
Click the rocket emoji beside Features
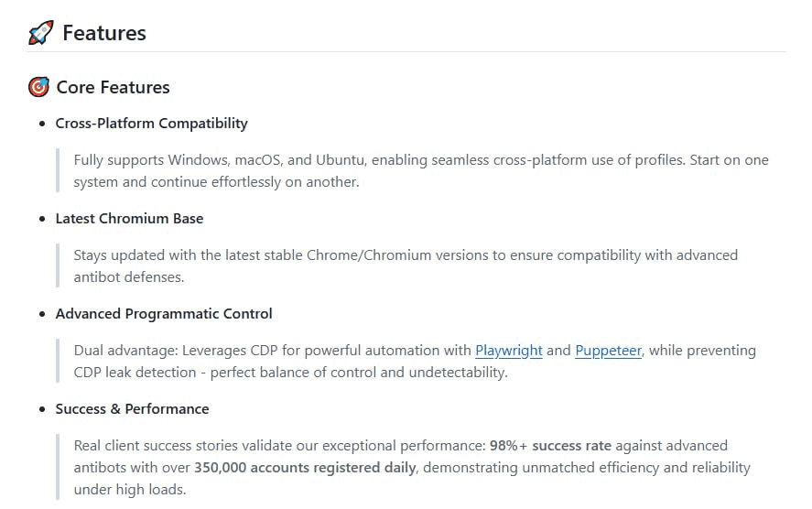point(41,34)
